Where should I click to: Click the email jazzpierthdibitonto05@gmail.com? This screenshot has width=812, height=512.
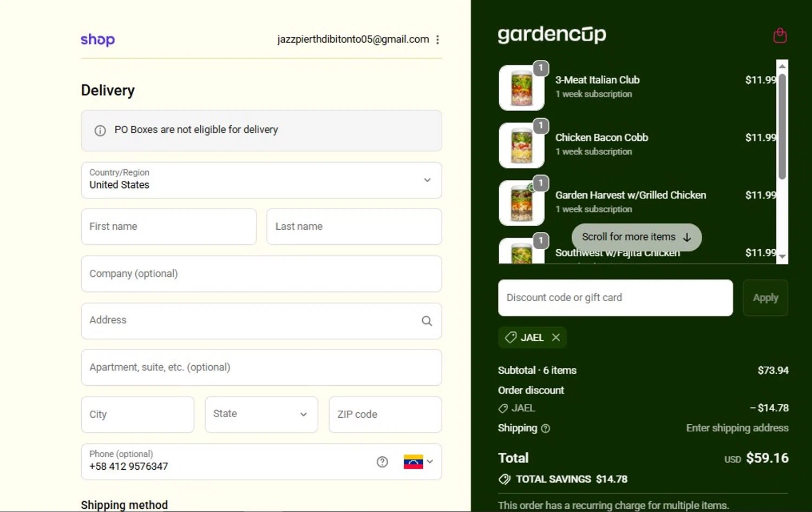click(x=353, y=40)
